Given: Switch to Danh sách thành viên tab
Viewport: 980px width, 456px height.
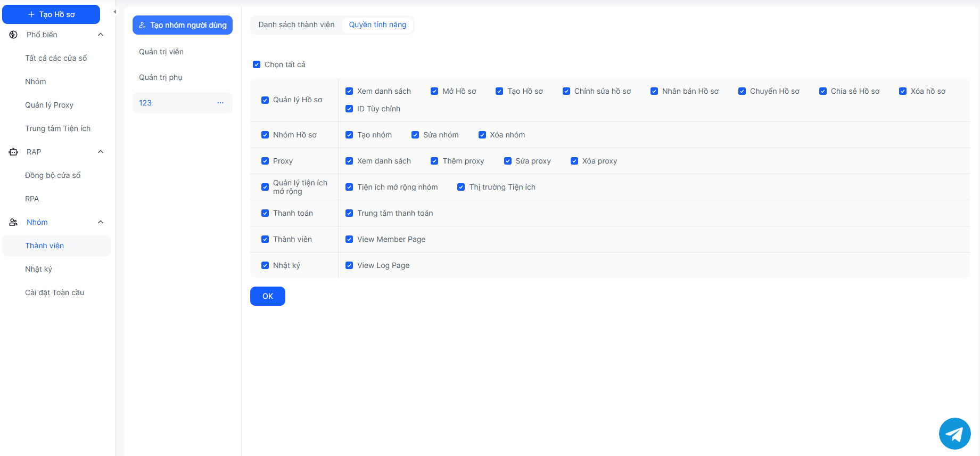Looking at the screenshot, I should (297, 25).
